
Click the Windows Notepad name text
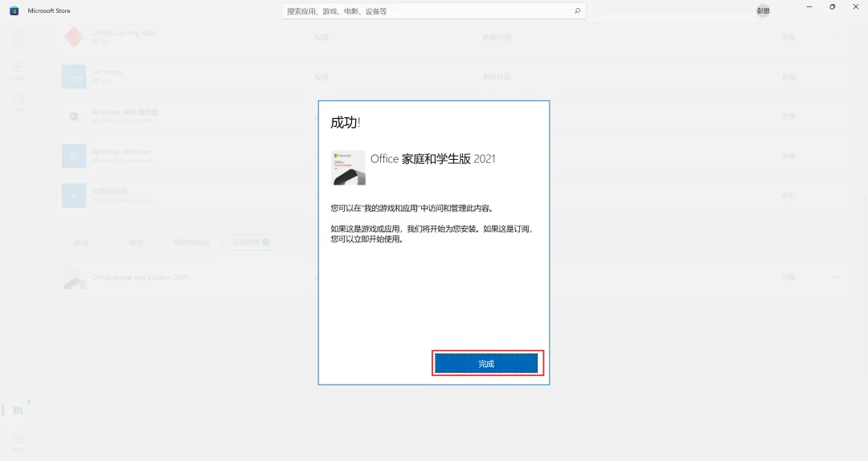121,152
